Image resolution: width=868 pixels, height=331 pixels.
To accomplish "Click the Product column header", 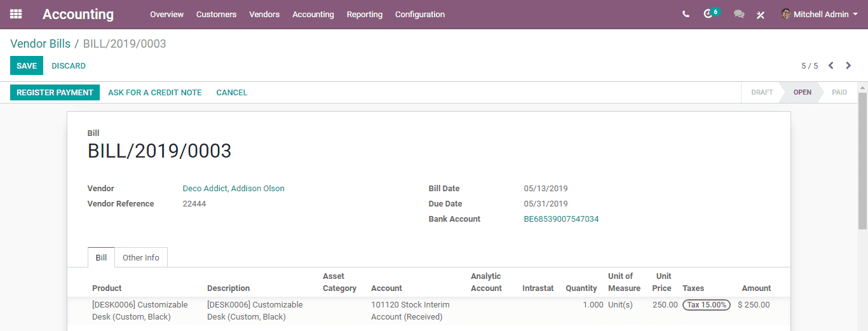I will 107,288.
